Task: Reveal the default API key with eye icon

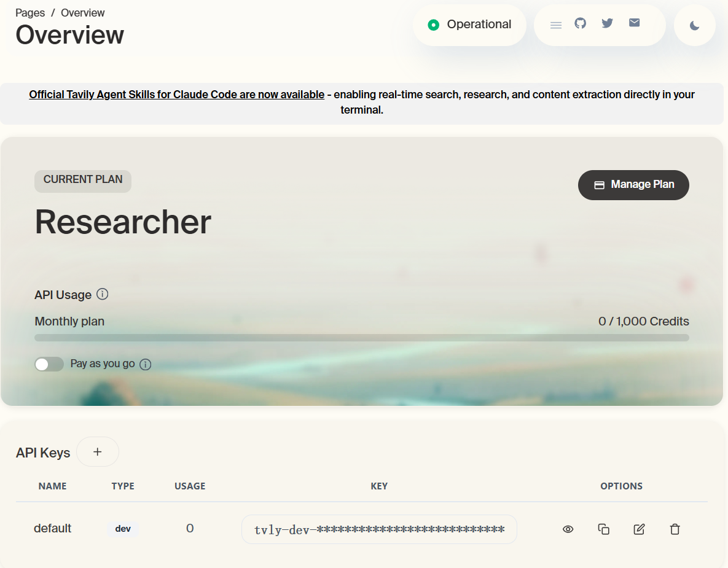Action: [x=568, y=529]
